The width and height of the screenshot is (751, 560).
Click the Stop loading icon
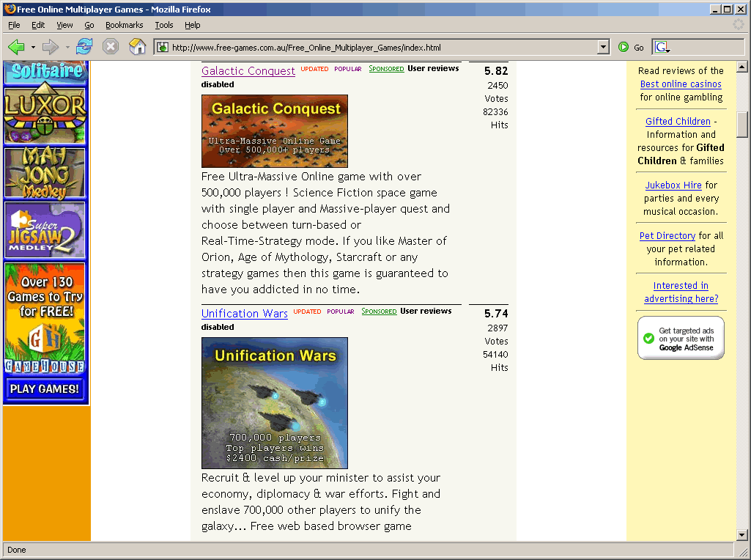pyautogui.click(x=111, y=47)
